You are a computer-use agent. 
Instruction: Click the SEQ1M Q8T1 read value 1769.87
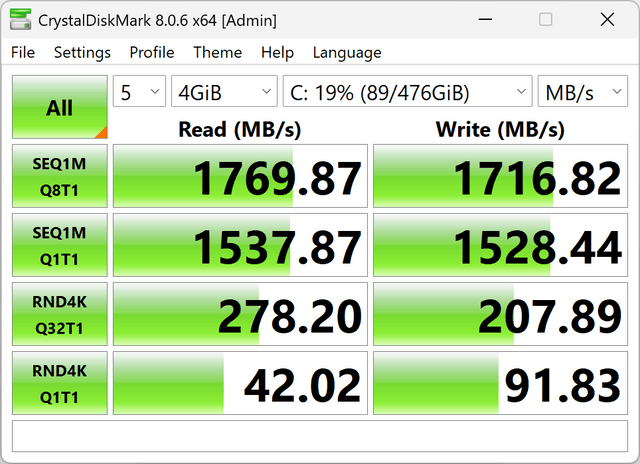[x=240, y=176]
